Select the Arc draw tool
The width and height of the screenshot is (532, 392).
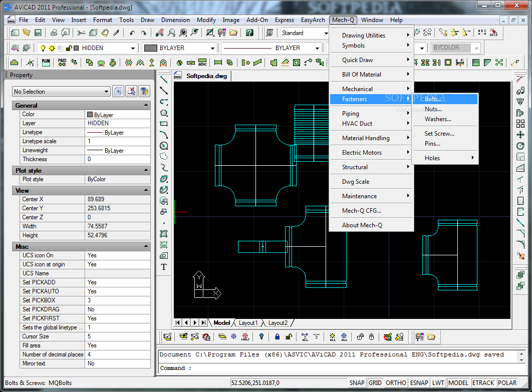(x=164, y=135)
